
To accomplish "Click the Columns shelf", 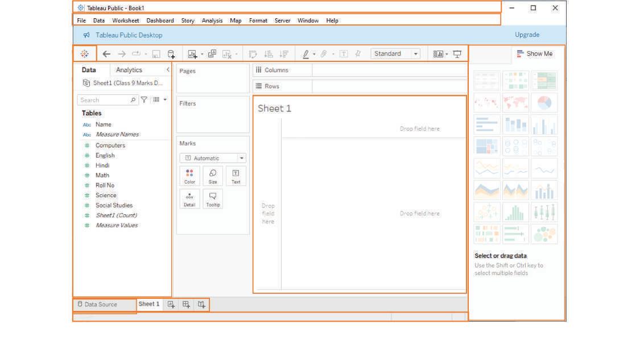I will [x=360, y=70].
